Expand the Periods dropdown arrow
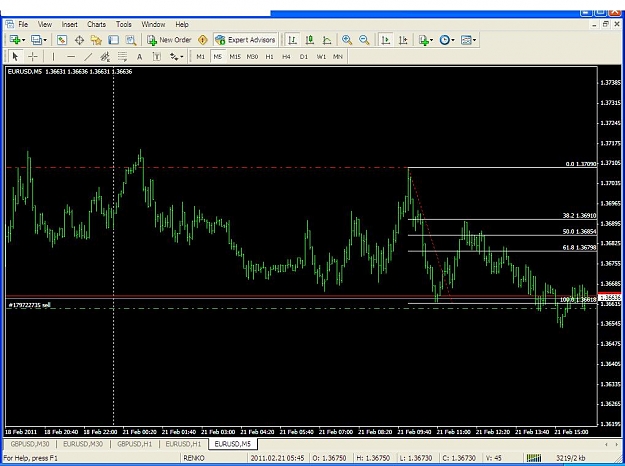Viewport: 625px width, 466px height. pos(453,40)
